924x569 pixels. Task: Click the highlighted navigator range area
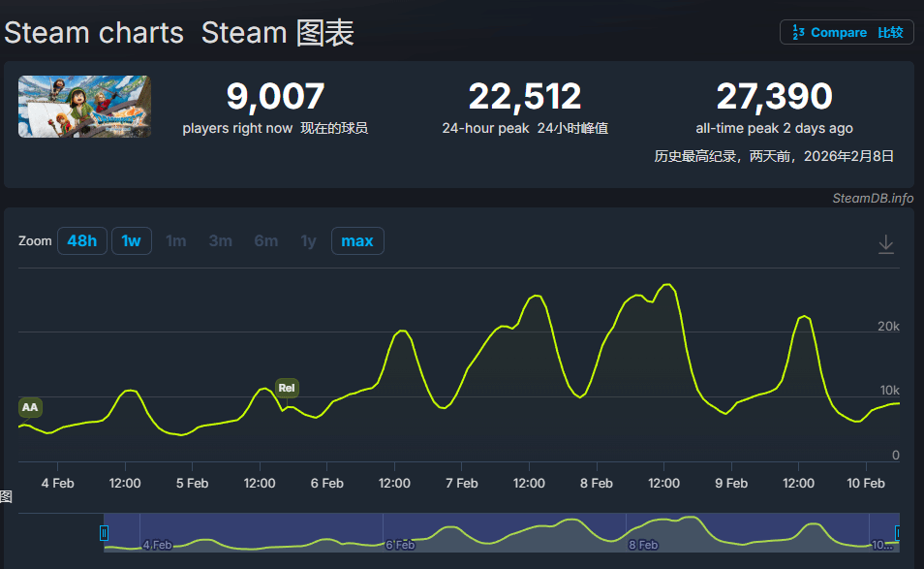pos(501,532)
